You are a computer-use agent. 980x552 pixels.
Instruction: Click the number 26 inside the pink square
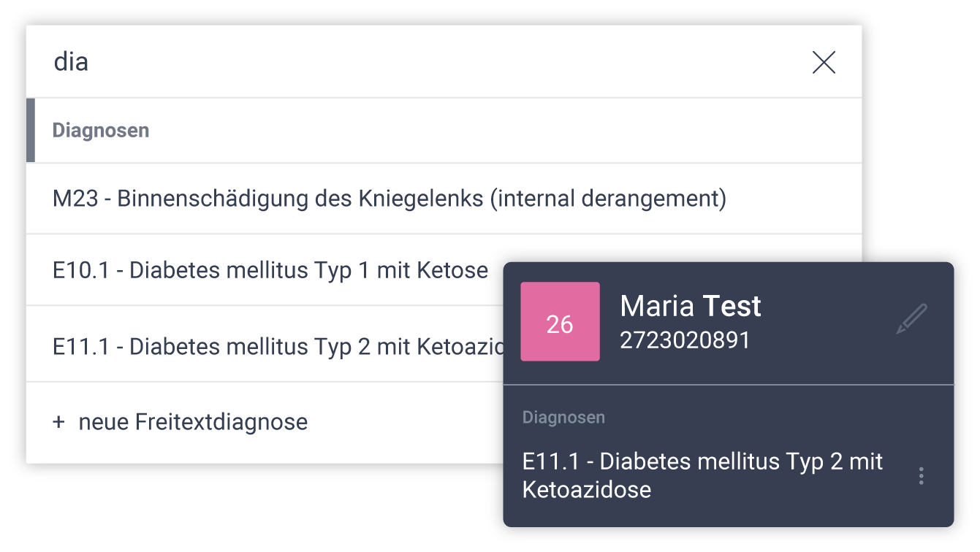click(x=560, y=324)
